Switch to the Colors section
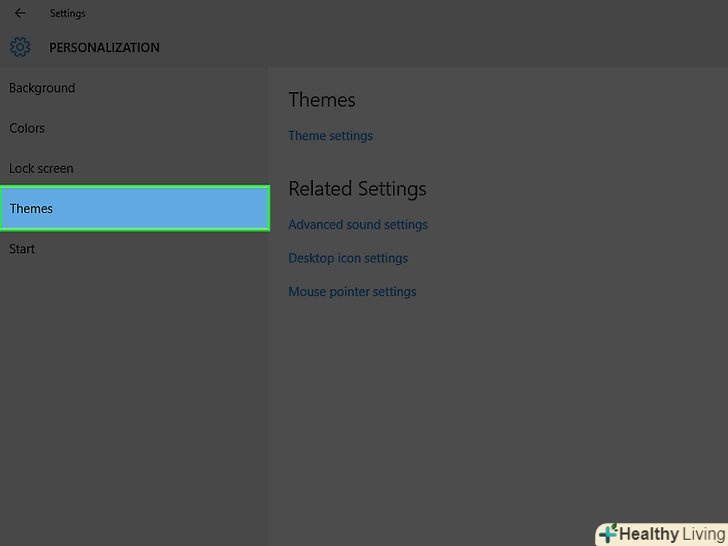Image resolution: width=728 pixels, height=546 pixels. [x=27, y=128]
